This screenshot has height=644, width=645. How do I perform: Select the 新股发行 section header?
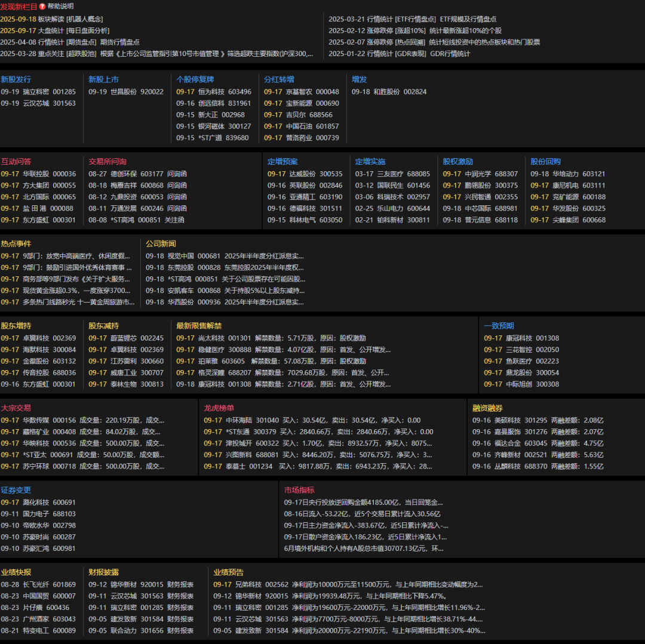coord(16,79)
